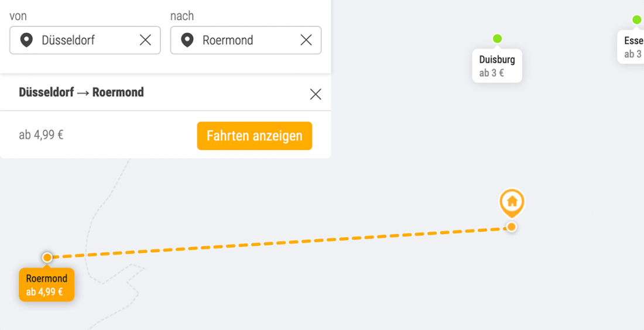Click the dashed orange route line
Image resolution: width=644 pixels, height=330 pixels.
(281, 242)
